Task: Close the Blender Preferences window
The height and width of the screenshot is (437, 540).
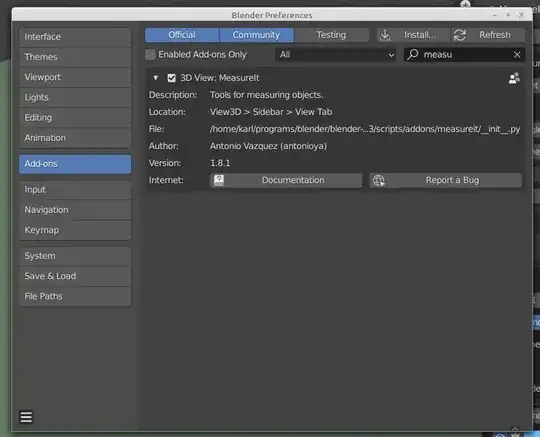Action: [x=521, y=15]
